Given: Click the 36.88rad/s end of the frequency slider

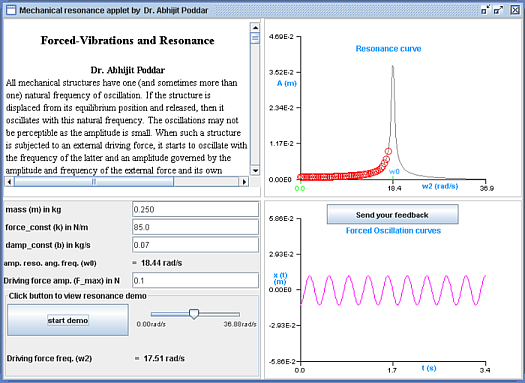Looking at the screenshot, I should [239, 314].
